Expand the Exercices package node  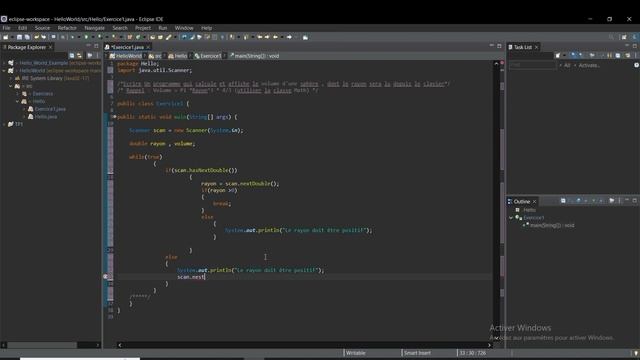[x=18, y=94]
